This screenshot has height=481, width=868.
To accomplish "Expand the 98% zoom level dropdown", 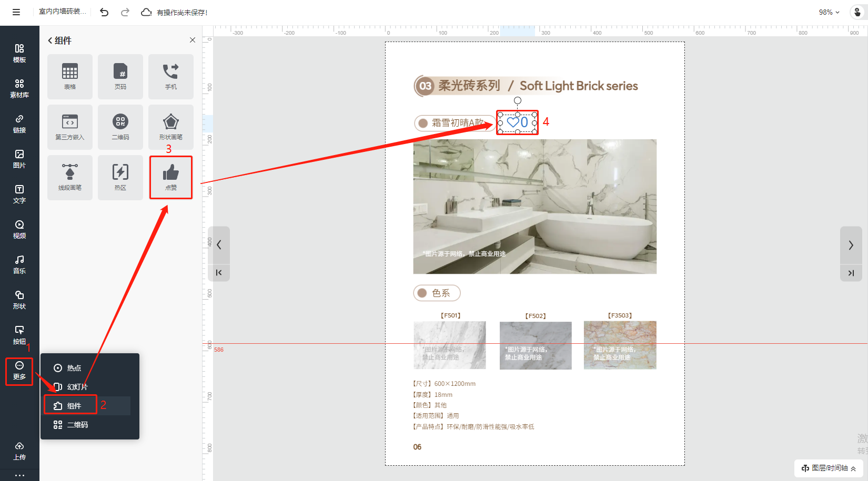I will [829, 12].
